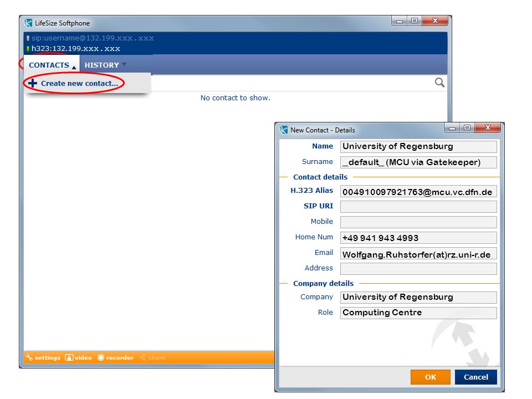Edit the Name field
532x399 pixels.
pyautogui.click(x=418, y=146)
